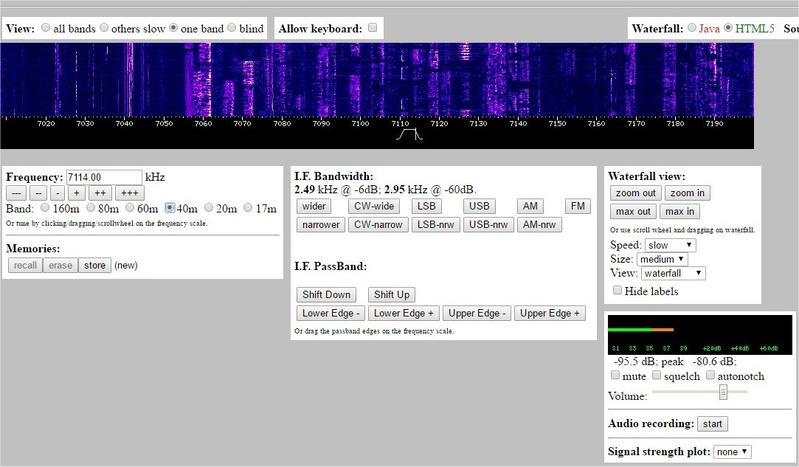Click 7150 on the frequency scale
This screenshot has width=799, height=467.
[x=557, y=123]
